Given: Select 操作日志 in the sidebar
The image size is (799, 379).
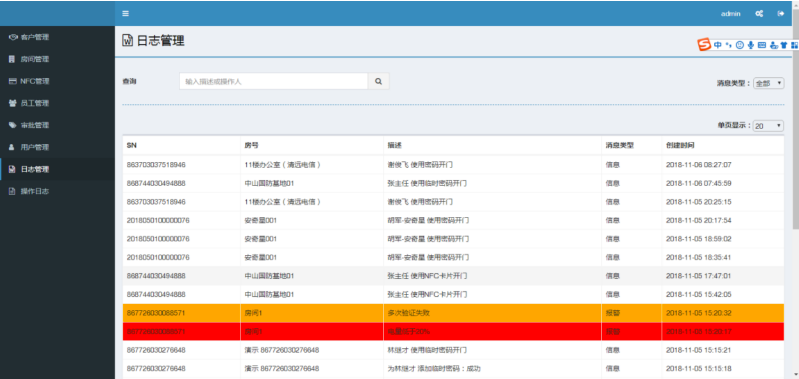Looking at the screenshot, I should 58,191.
